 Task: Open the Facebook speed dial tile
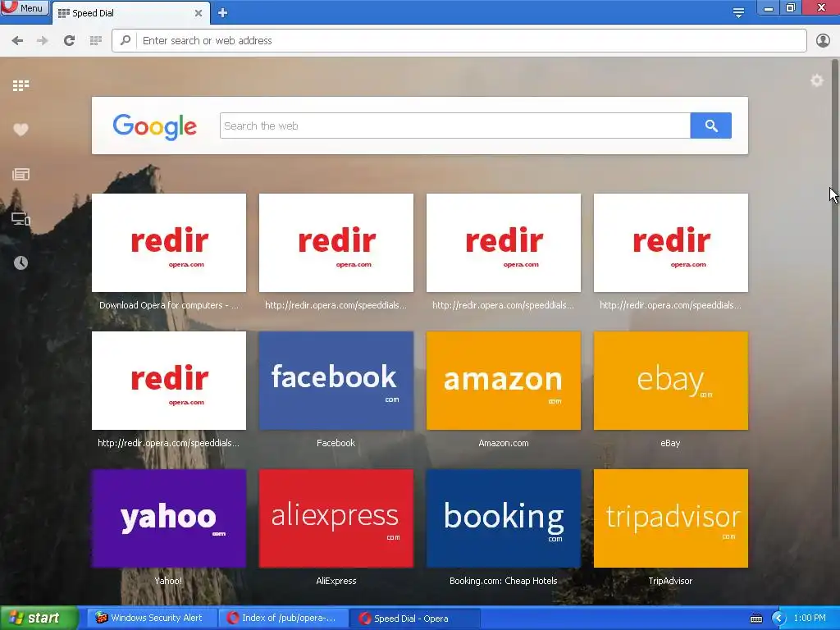tap(336, 381)
